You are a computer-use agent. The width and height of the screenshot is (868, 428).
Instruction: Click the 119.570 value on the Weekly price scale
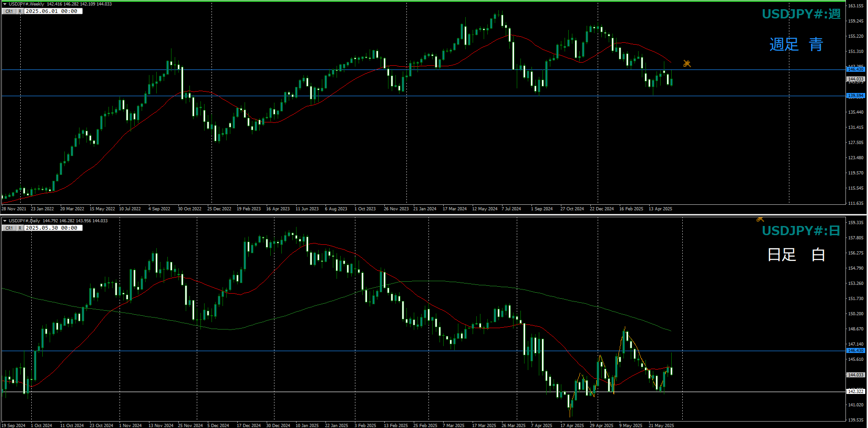click(x=856, y=173)
